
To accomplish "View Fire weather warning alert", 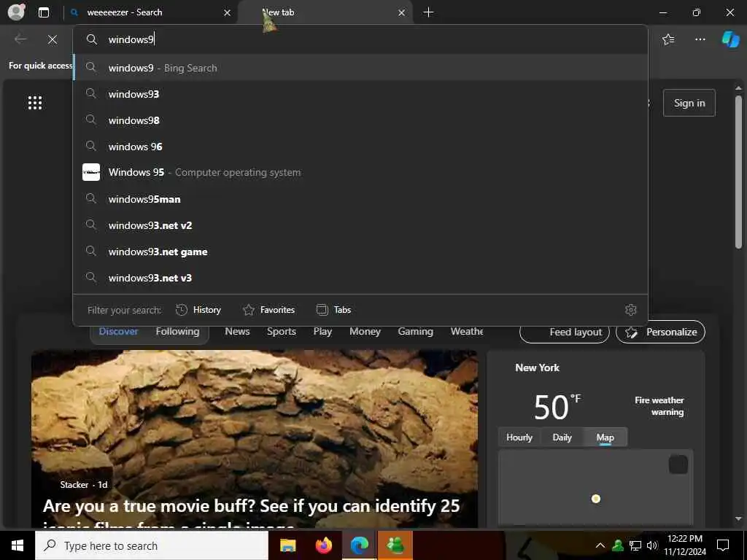I will tap(659, 406).
